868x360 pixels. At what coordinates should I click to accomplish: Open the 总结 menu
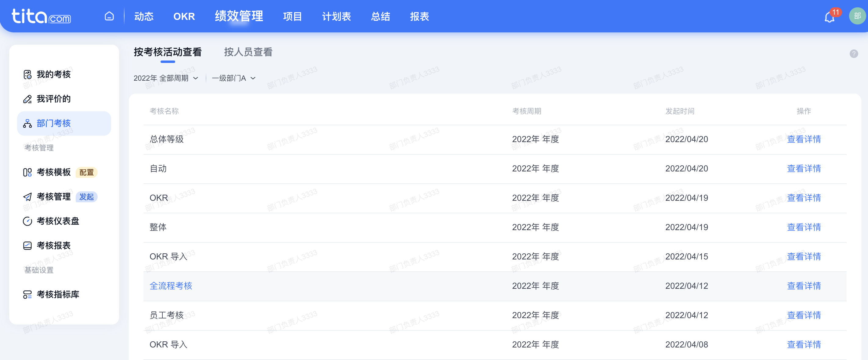pos(380,16)
